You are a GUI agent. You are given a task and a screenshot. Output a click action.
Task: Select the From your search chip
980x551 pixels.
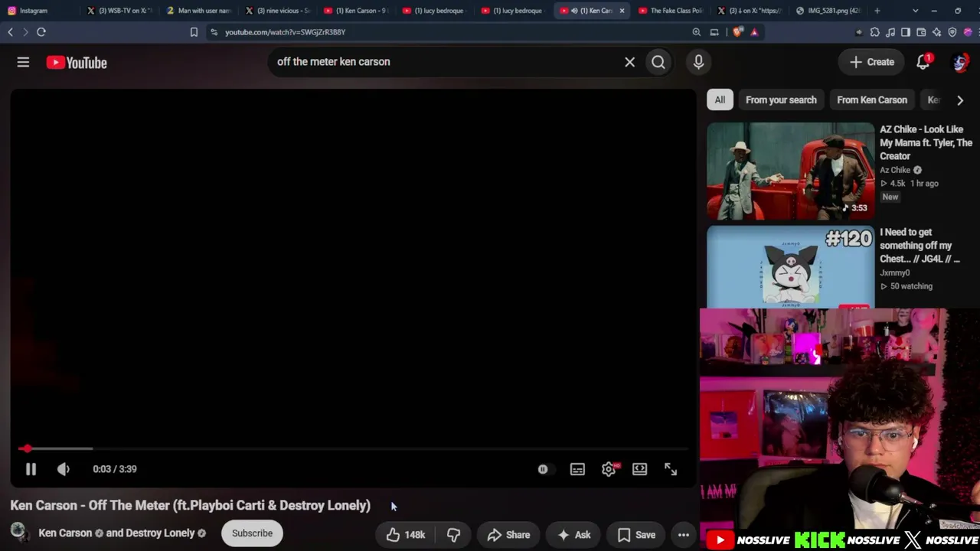pos(781,99)
